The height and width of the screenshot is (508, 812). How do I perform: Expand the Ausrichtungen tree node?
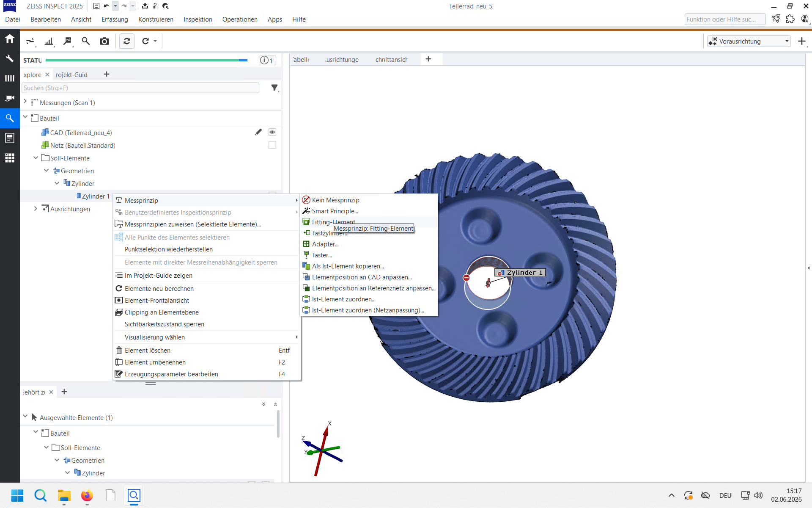coord(36,208)
